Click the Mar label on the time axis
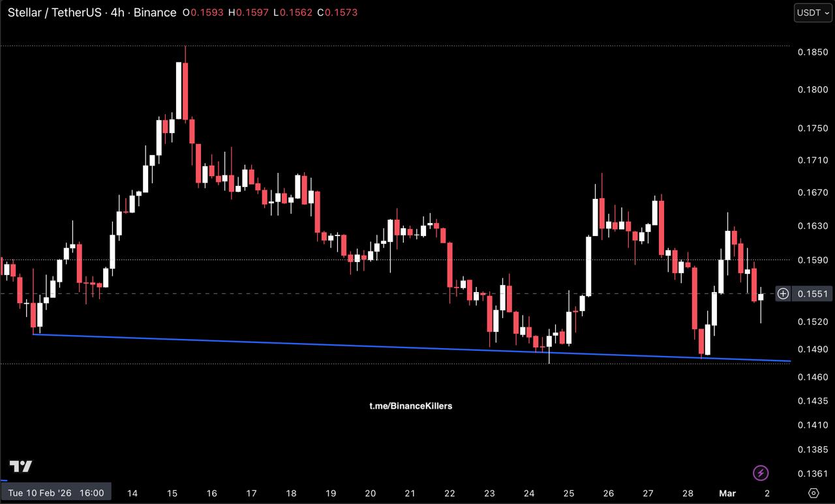This screenshot has height=504, width=835. [727, 493]
